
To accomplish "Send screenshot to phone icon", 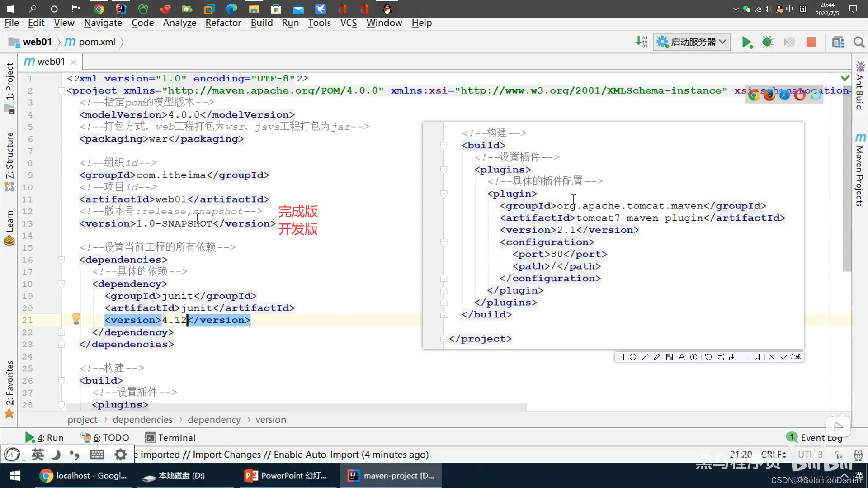I will pyautogui.click(x=745, y=357).
